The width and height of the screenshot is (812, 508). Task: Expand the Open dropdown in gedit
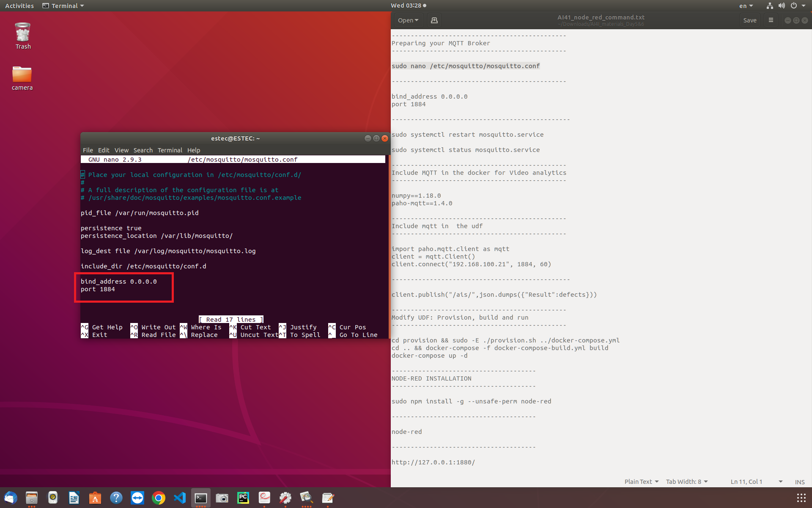click(x=408, y=20)
